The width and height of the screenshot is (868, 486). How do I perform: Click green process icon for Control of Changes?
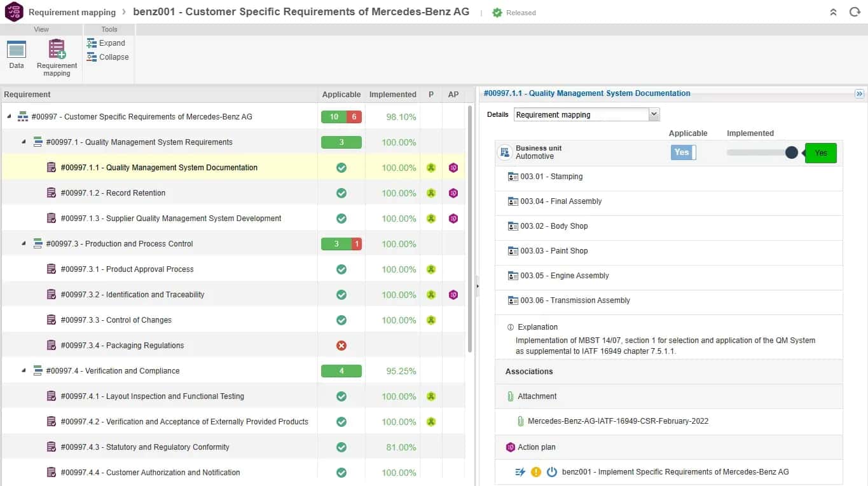click(x=431, y=320)
